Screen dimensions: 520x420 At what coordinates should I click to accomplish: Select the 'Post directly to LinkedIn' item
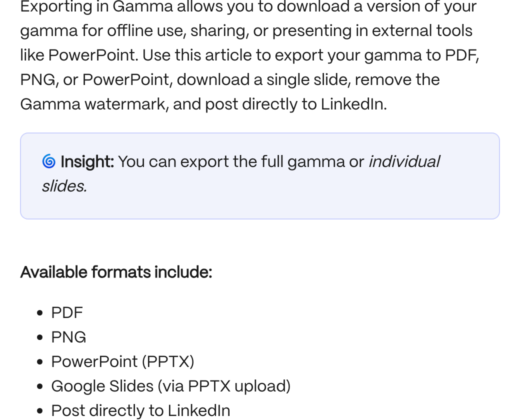pos(140,410)
